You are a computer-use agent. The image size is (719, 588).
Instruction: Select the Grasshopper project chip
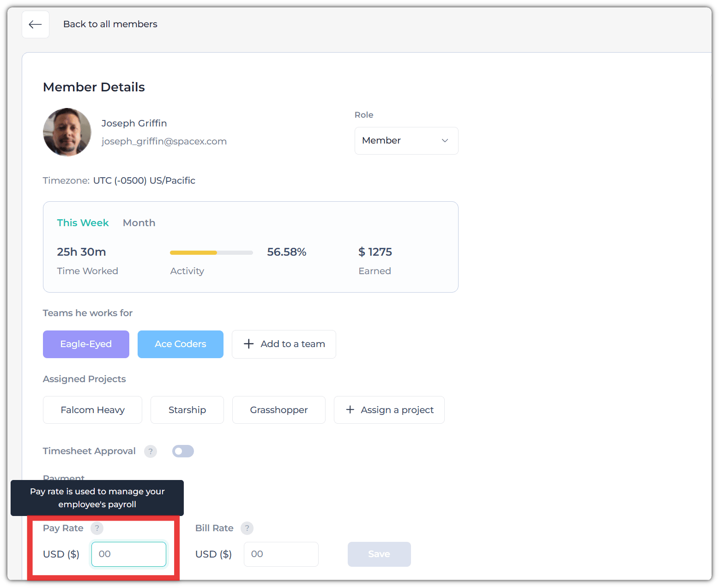tap(278, 410)
